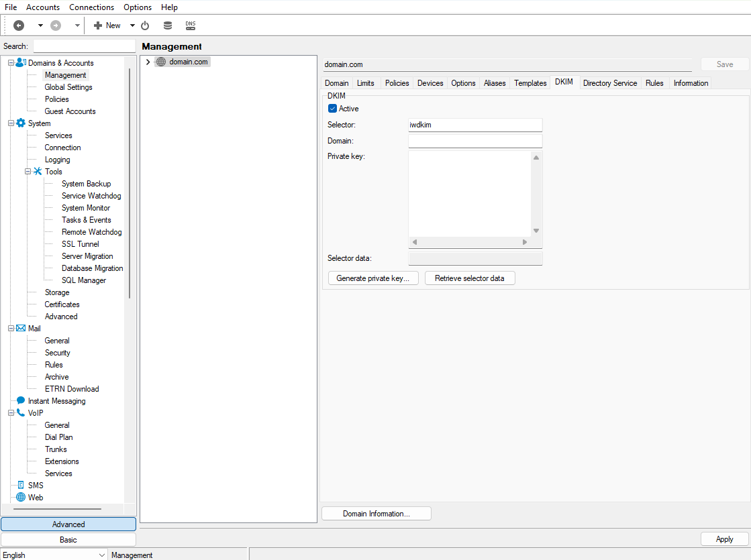Click the private key horizontal scrollbar

pyautogui.click(x=470, y=242)
